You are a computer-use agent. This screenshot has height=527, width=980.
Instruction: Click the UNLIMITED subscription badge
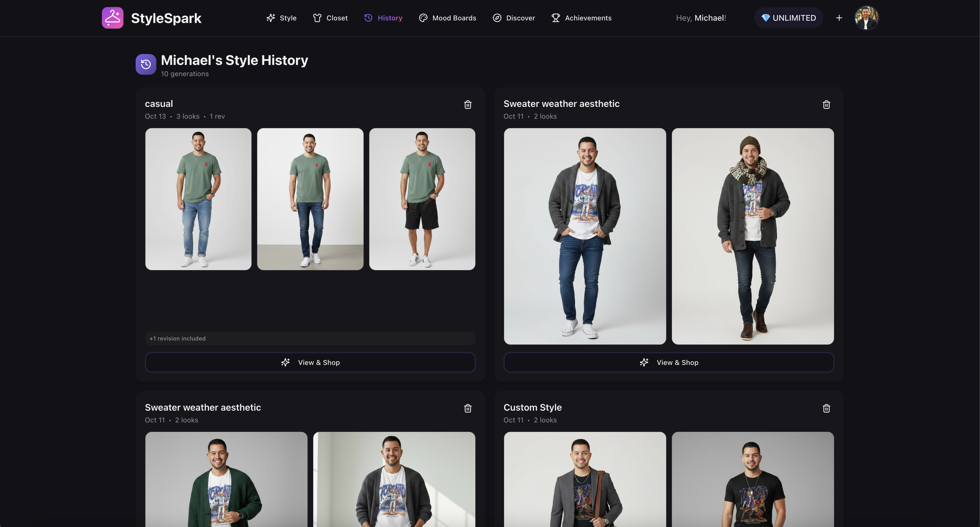point(788,18)
